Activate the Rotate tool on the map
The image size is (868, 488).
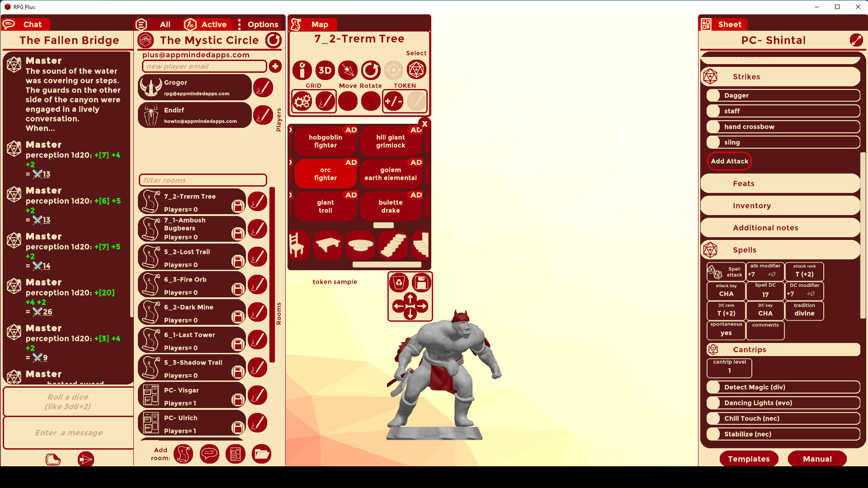[x=370, y=70]
